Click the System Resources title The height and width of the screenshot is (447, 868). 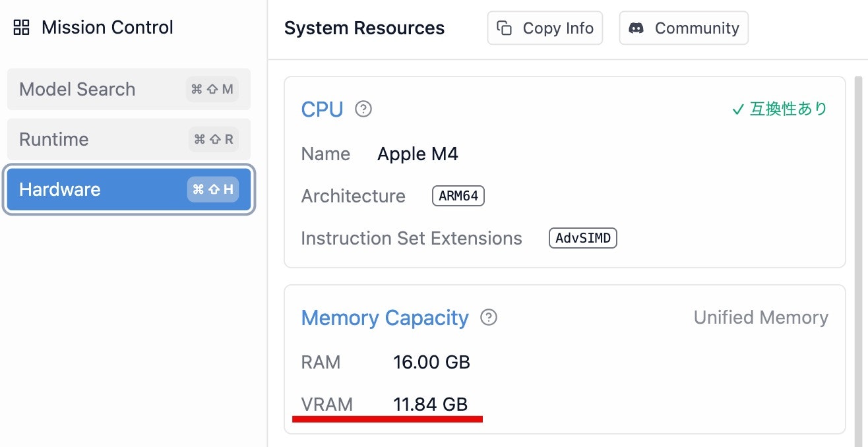coord(364,28)
